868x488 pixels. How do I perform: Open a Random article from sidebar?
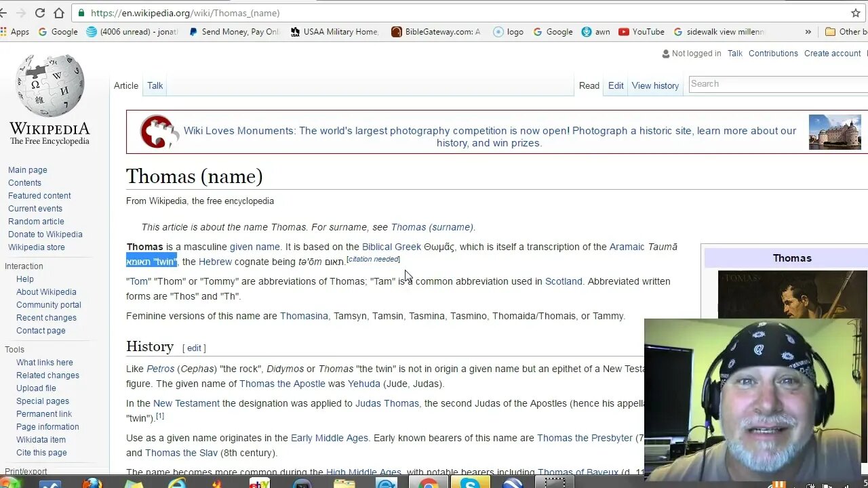36,222
